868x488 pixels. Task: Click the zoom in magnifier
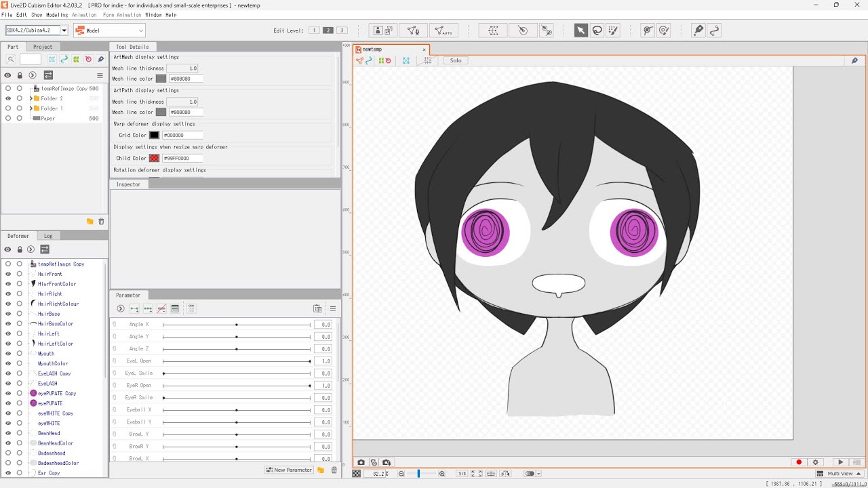point(442,474)
